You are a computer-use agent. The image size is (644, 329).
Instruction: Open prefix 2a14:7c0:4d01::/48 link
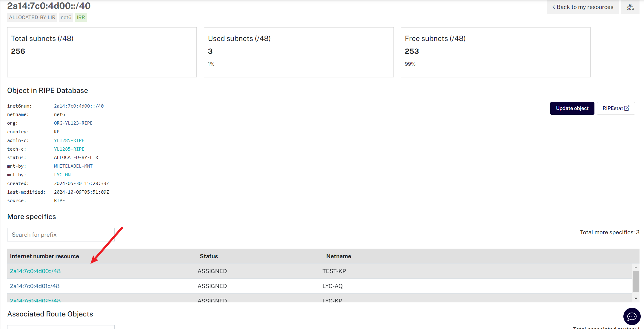(x=35, y=286)
